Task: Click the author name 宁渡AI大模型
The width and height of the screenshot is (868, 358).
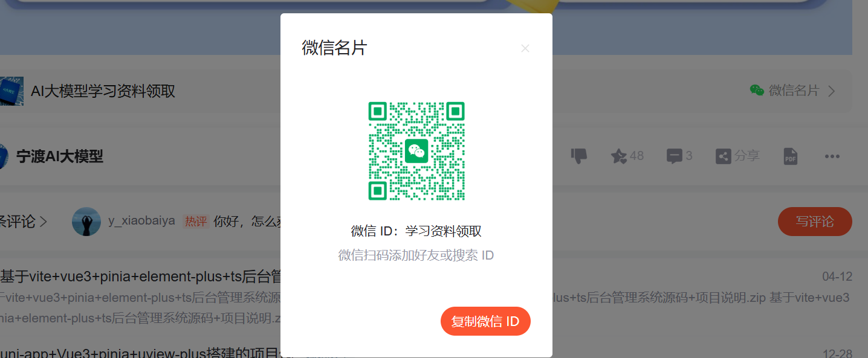Action: pyautogui.click(x=60, y=156)
